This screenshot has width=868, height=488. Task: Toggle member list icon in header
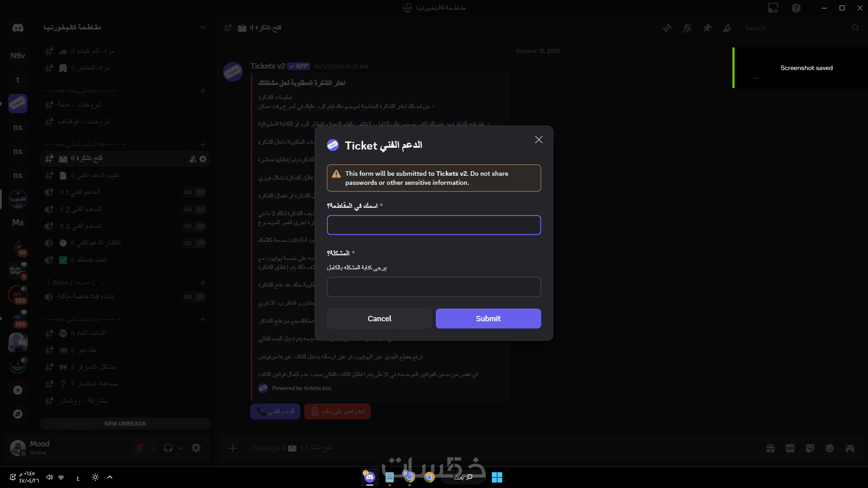pos(727,28)
